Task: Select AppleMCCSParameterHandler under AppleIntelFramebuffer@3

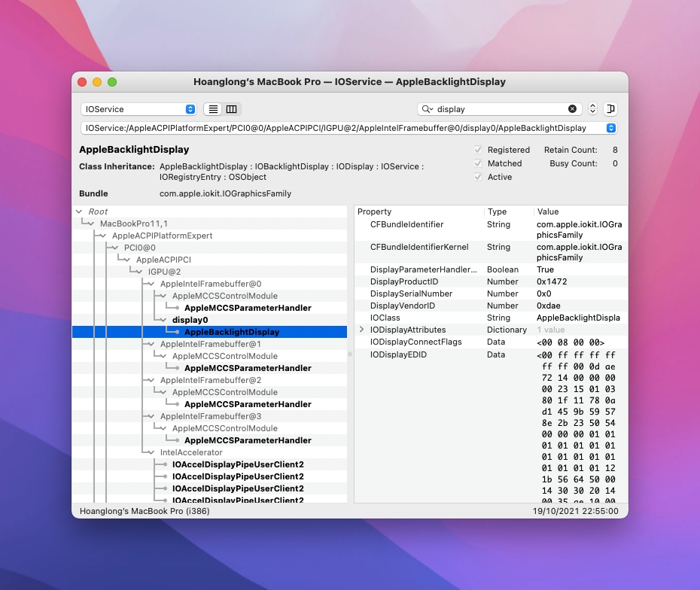Action: (248, 440)
